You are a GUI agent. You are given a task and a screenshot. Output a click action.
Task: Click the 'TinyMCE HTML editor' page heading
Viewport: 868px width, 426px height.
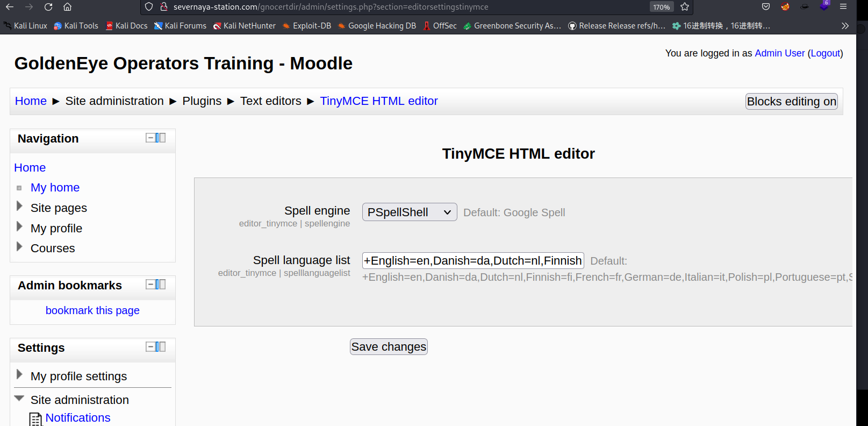point(519,154)
